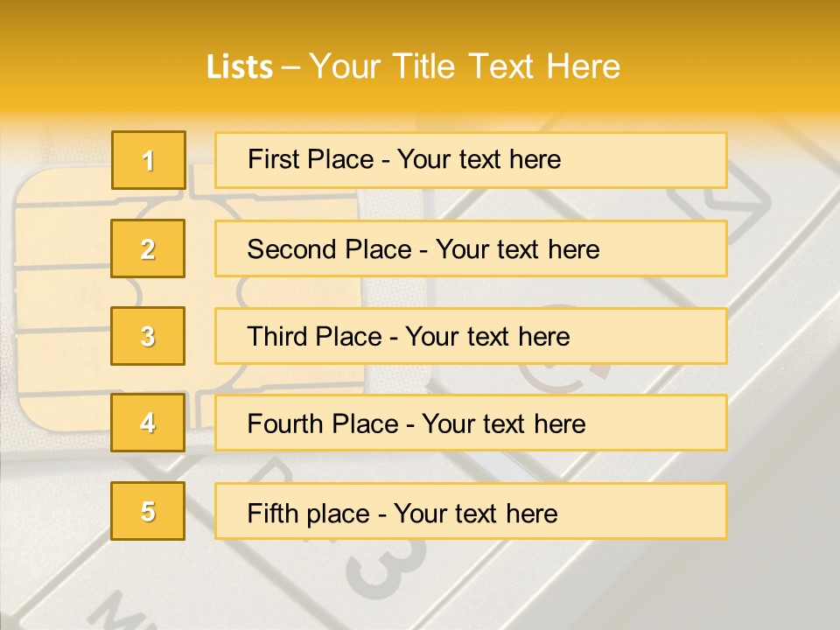Click the bold word 'Lists' in title
This screenshot has height=630, width=840.
(x=240, y=66)
